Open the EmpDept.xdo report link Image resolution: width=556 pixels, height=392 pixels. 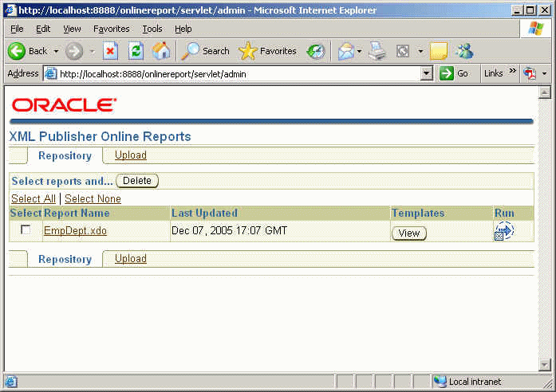point(75,230)
